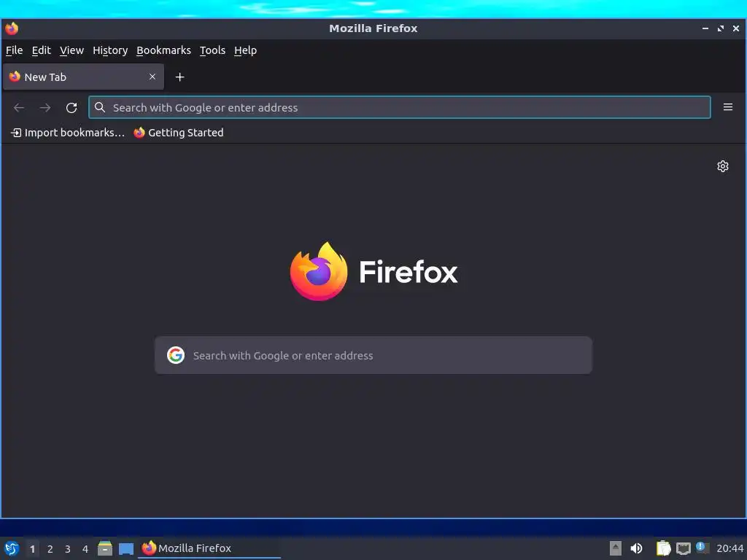Focus the center page search box

(373, 355)
